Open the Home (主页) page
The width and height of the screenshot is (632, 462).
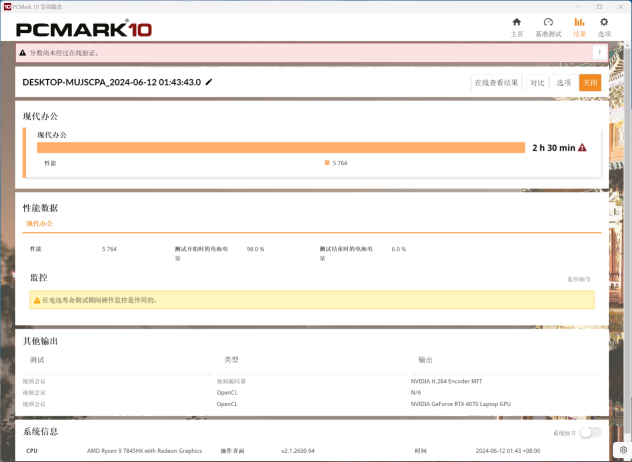pos(517,27)
